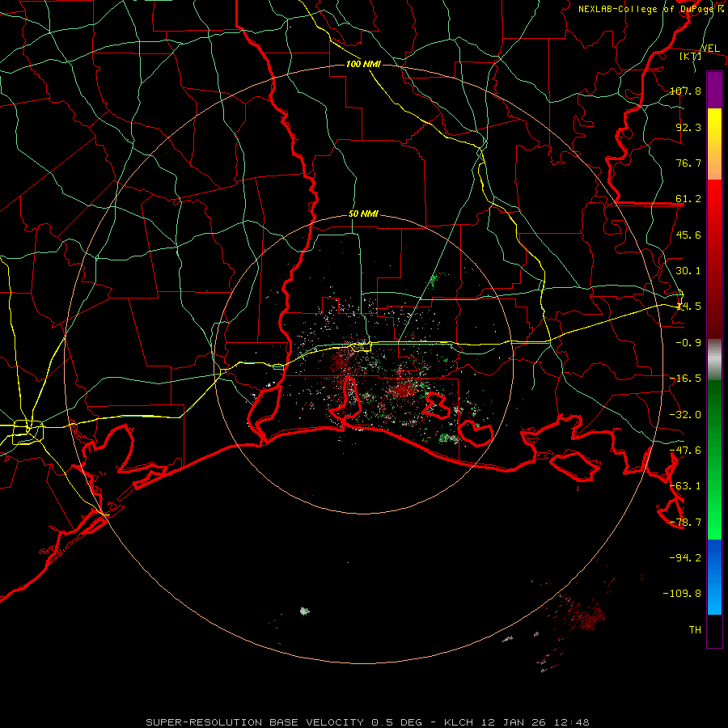Screen dimensions: 728x728
Task: Click the -47.6 velocity scale value
Action: tap(685, 451)
